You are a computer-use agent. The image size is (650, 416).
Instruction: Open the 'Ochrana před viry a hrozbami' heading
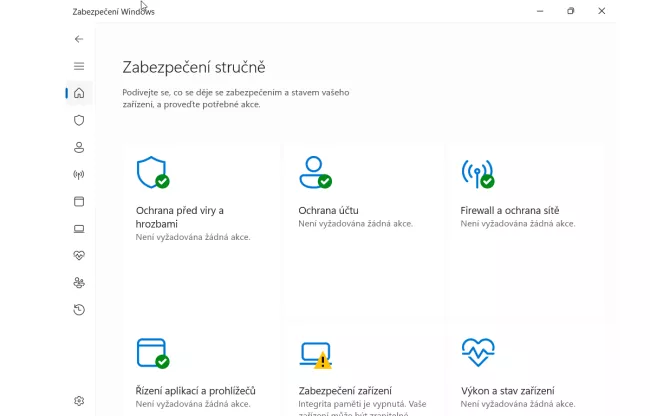click(x=179, y=217)
